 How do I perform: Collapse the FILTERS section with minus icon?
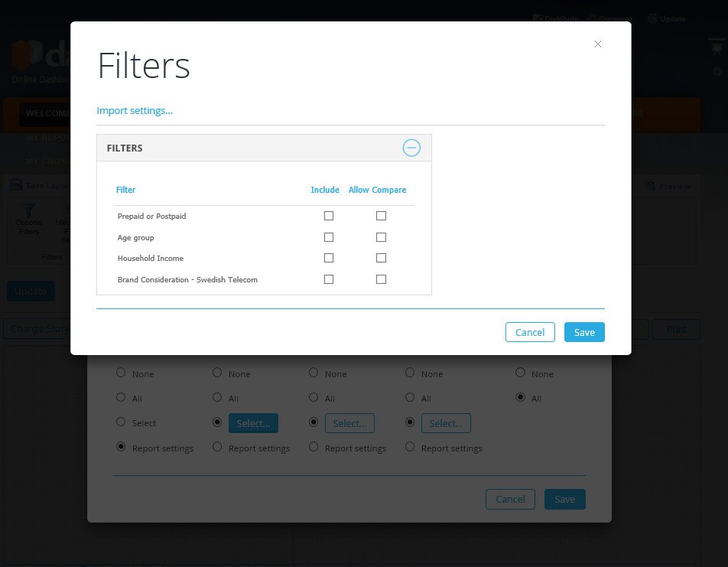click(x=411, y=148)
